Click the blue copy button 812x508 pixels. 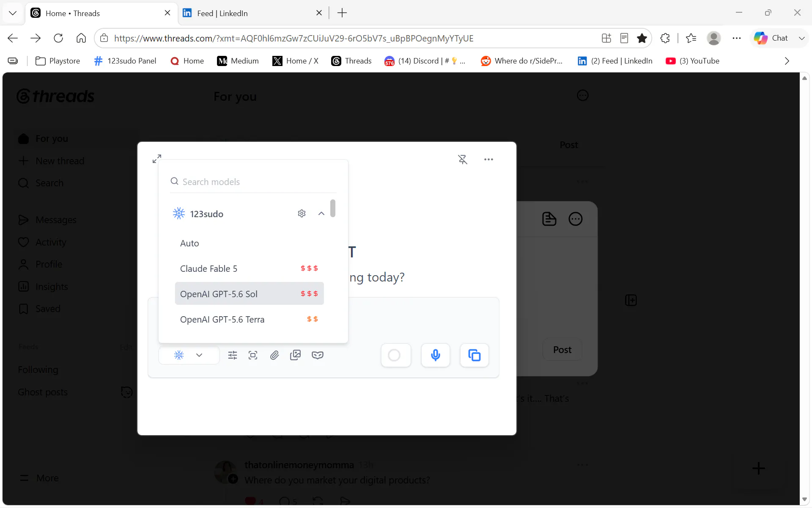point(474,355)
